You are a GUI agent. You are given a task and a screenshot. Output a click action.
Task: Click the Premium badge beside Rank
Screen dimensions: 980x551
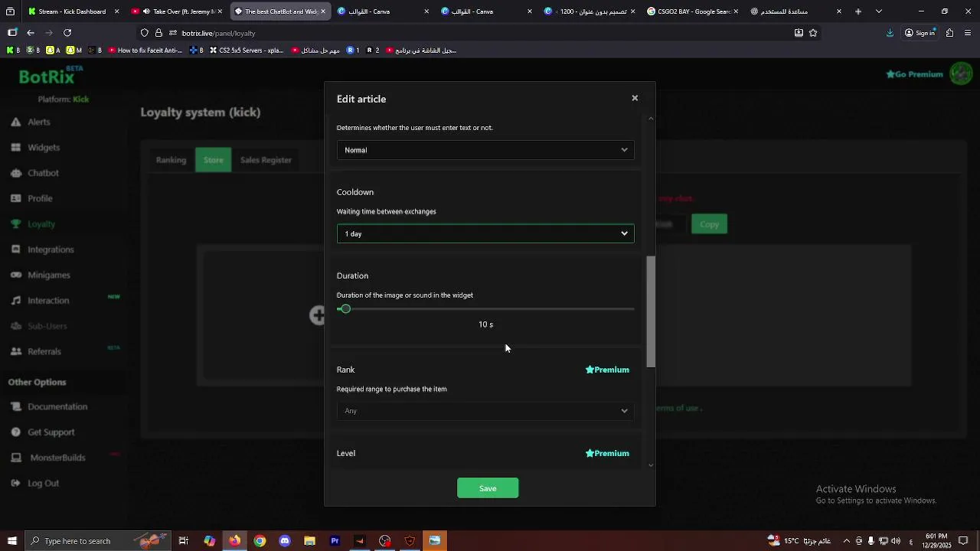click(607, 370)
